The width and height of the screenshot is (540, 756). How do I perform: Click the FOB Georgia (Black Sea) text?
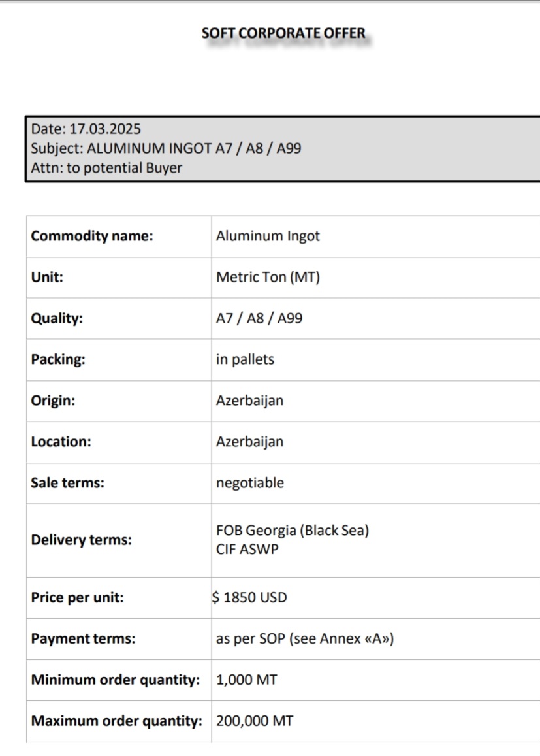click(293, 531)
